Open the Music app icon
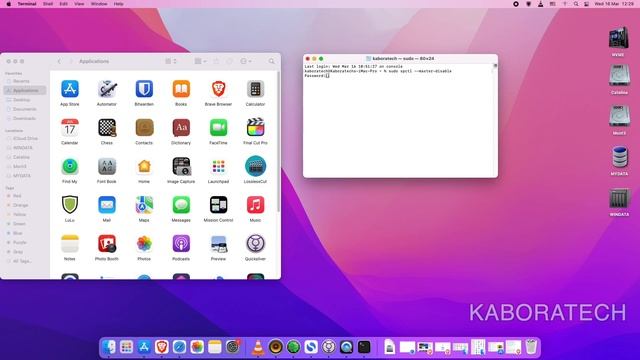This screenshot has height=360, width=640. [256, 205]
